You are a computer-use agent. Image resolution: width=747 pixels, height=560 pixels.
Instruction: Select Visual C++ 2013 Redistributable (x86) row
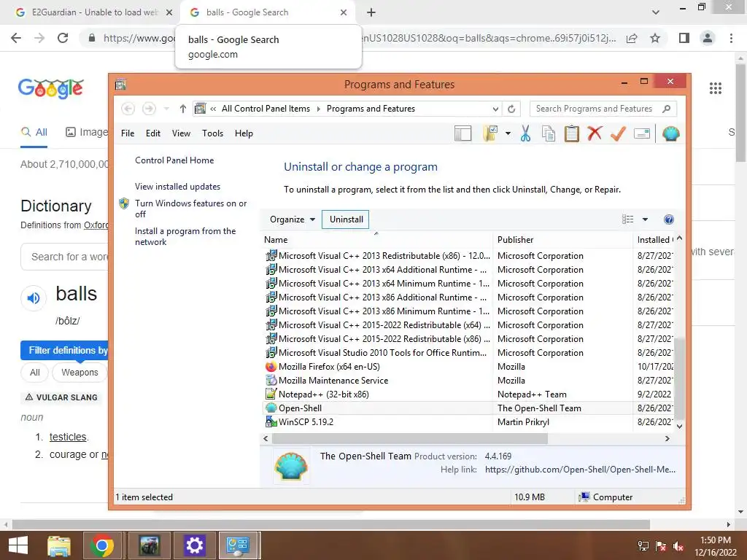click(x=469, y=256)
